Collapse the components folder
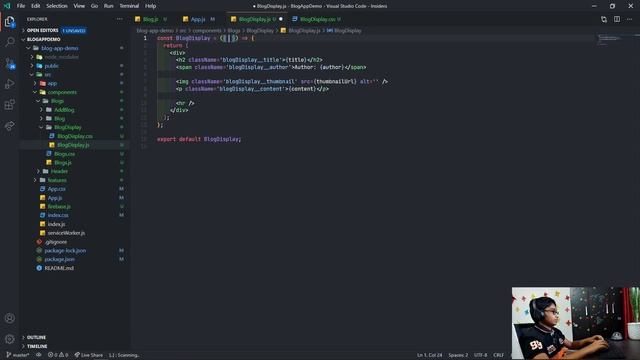 pyautogui.click(x=62, y=92)
